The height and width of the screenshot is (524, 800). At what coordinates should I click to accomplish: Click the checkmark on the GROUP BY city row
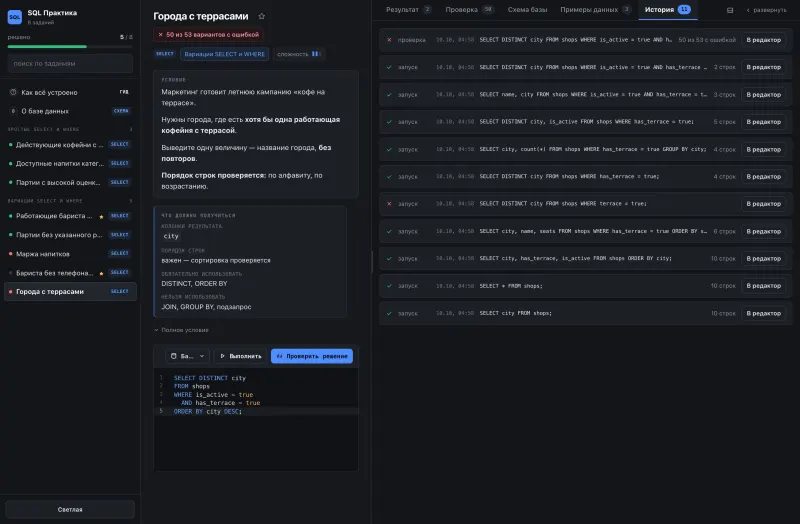point(389,149)
